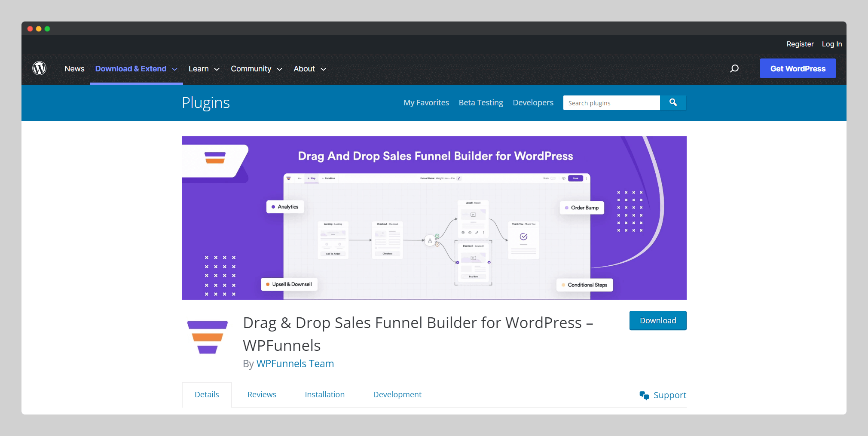
Task: Click the Get WordPress button
Action: [x=798, y=68]
